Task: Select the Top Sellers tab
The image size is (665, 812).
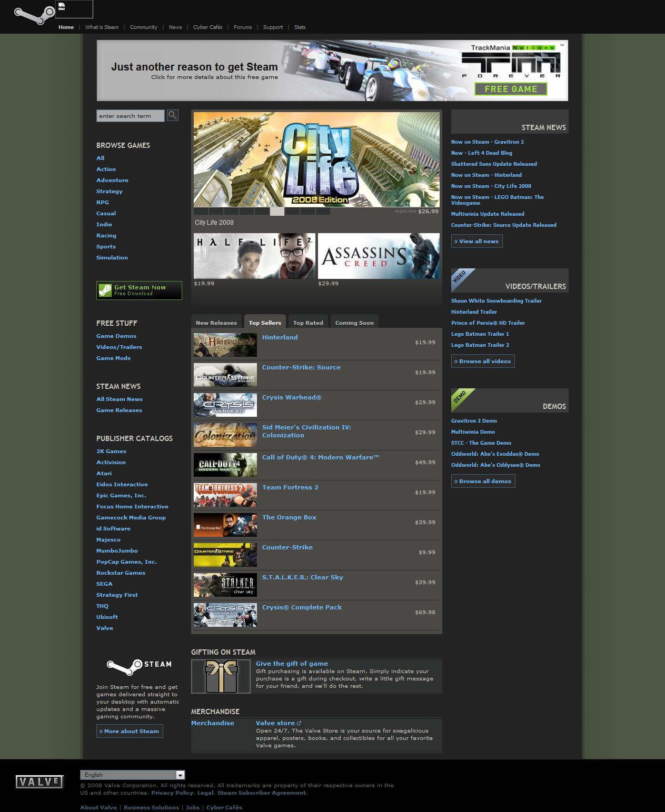Action: pyautogui.click(x=265, y=322)
